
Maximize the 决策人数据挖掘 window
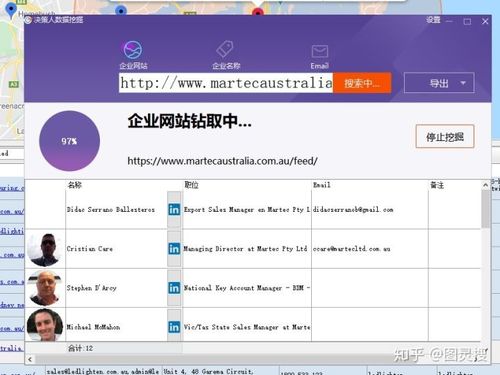467,22
